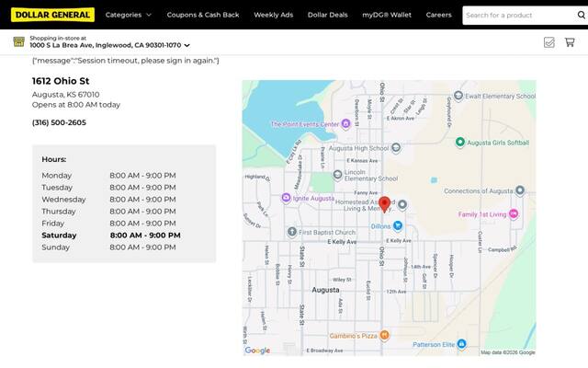Select the Augusta High School map marker

pyautogui.click(x=396, y=148)
